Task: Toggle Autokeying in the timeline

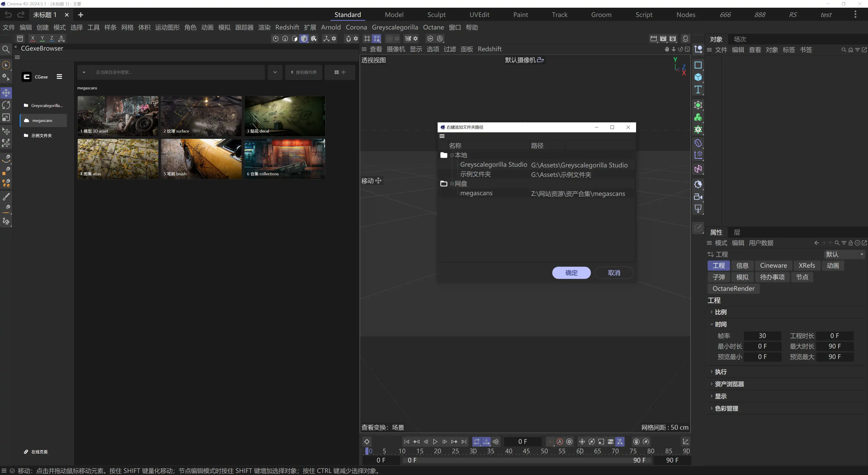Action: pyautogui.click(x=560, y=442)
